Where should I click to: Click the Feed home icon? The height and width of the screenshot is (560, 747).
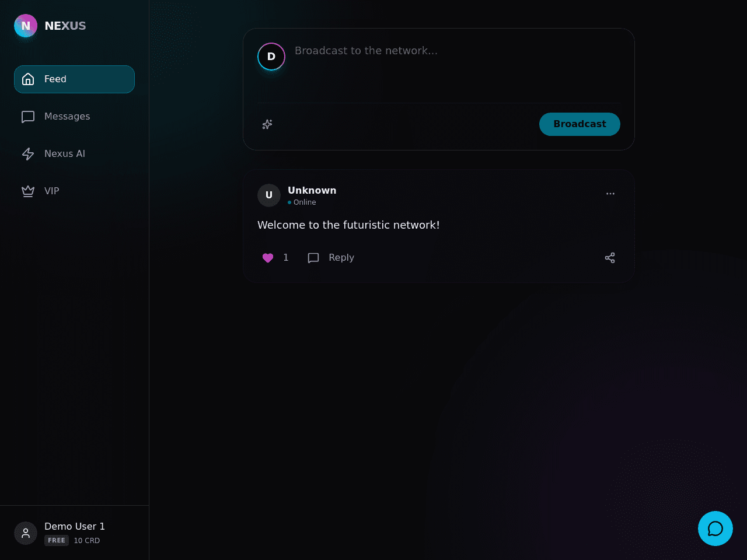(28, 79)
